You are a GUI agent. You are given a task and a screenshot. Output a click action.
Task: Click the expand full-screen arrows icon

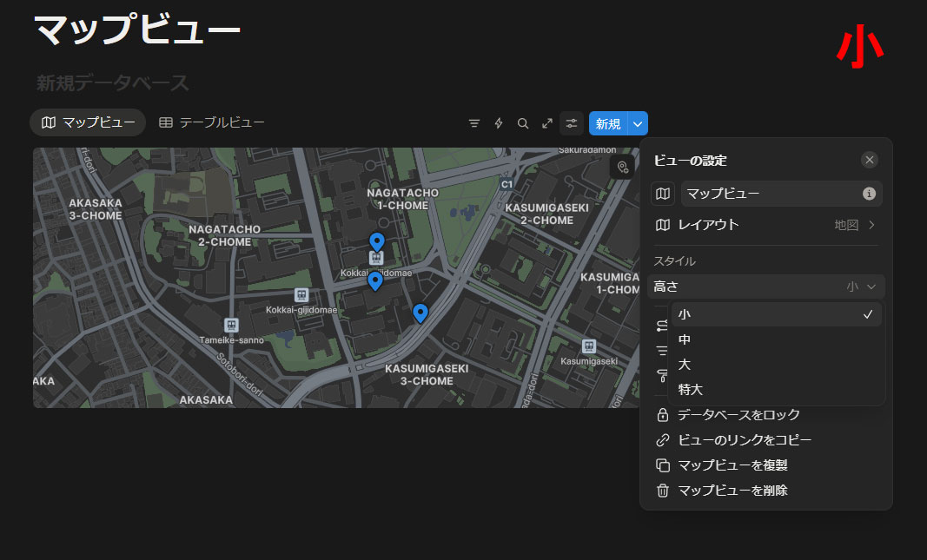[x=547, y=123]
